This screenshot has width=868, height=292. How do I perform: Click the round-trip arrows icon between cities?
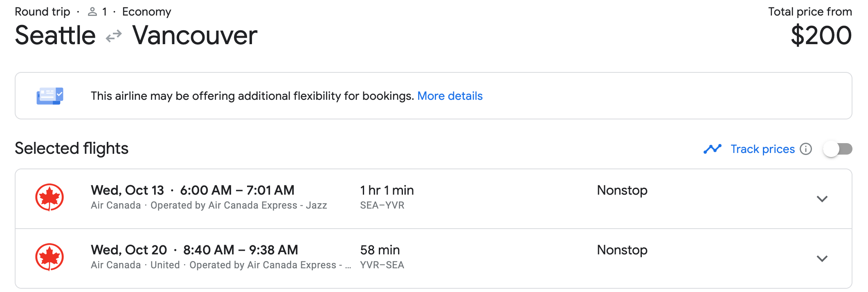click(x=114, y=36)
